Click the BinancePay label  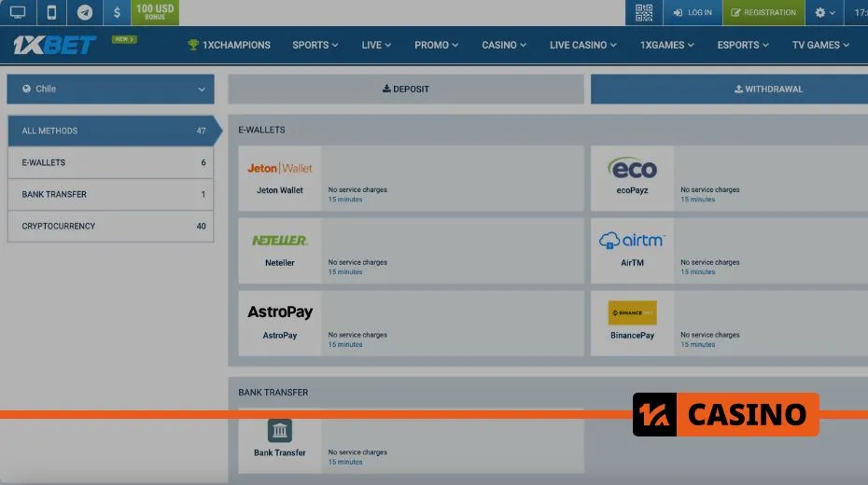(632, 335)
